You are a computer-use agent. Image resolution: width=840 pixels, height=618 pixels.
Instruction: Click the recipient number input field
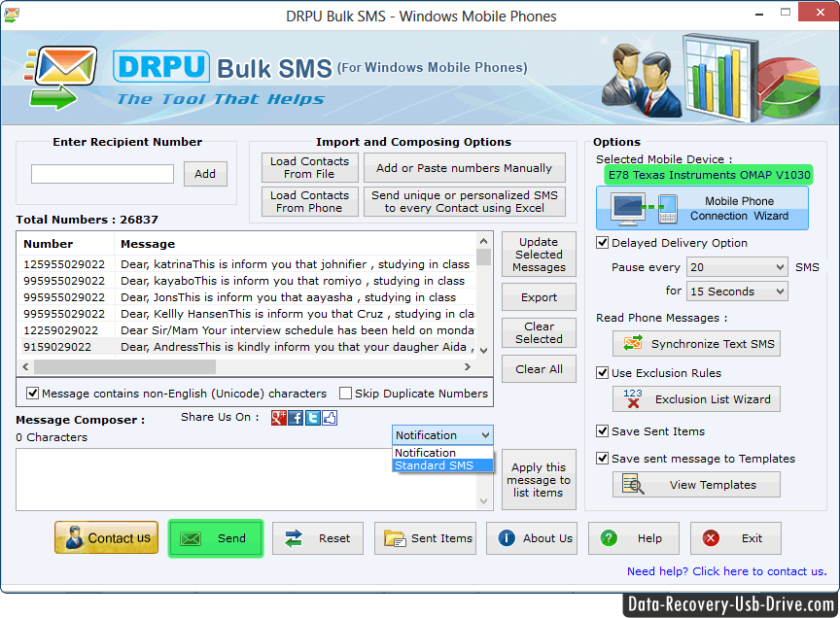pos(102,174)
